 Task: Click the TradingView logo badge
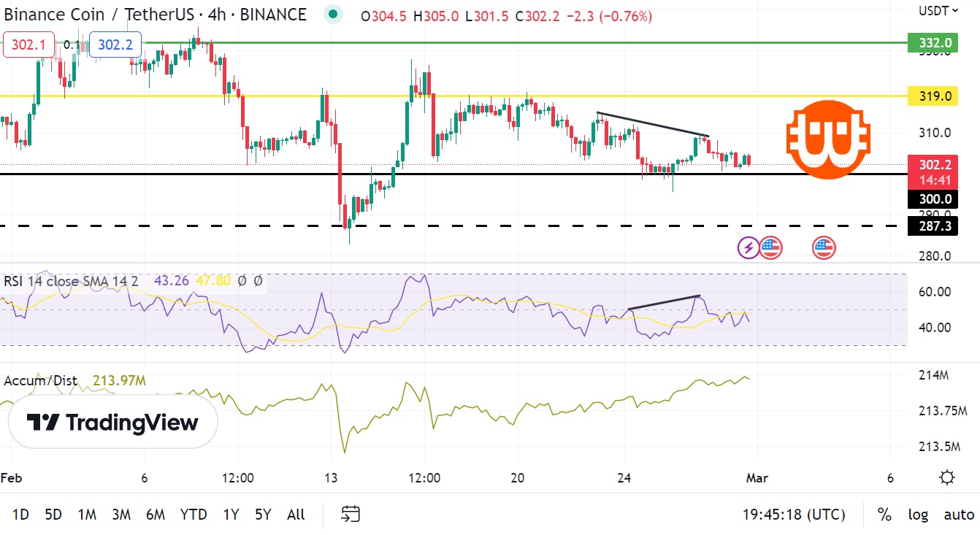point(113,422)
